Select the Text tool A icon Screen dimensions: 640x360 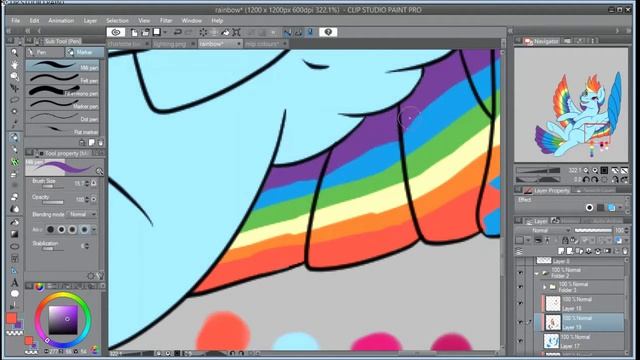pyautogui.click(x=14, y=282)
